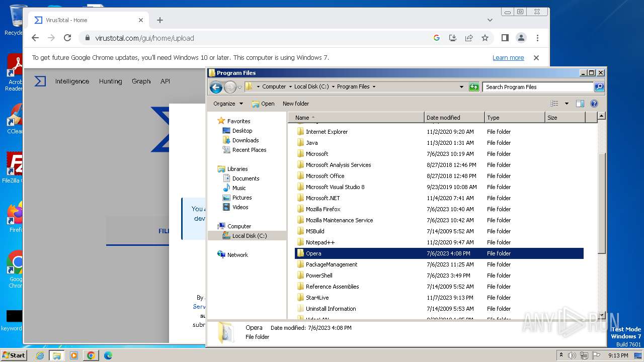
Task: Toggle the preview pane
Action: (580, 104)
